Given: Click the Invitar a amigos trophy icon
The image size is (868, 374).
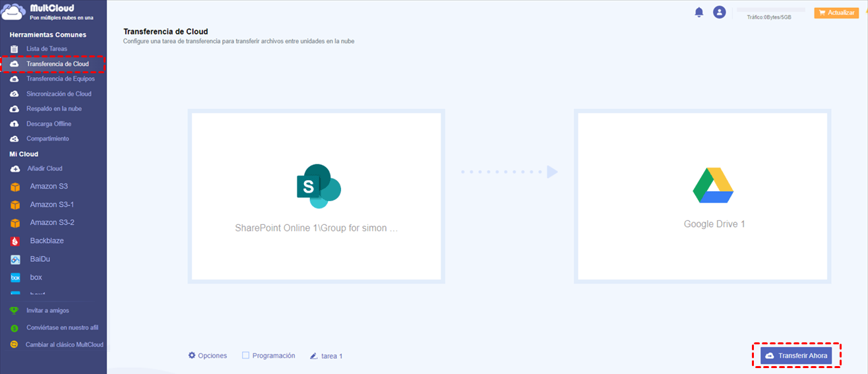Looking at the screenshot, I should (14, 311).
